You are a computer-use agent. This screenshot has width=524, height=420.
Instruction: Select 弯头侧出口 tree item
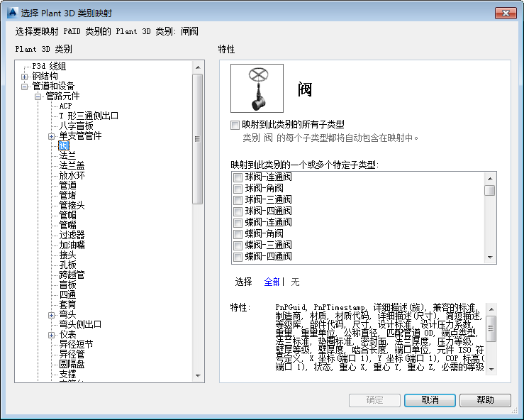[80, 324]
